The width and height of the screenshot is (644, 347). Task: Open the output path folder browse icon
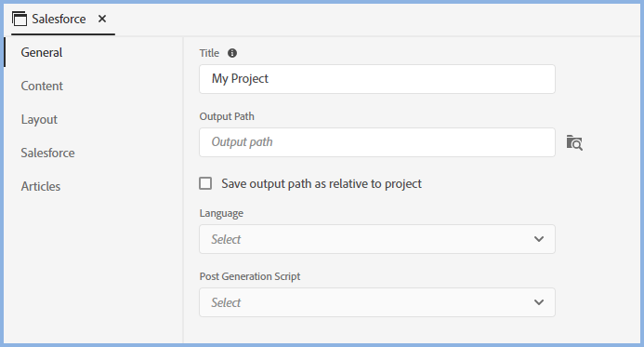pos(574,142)
